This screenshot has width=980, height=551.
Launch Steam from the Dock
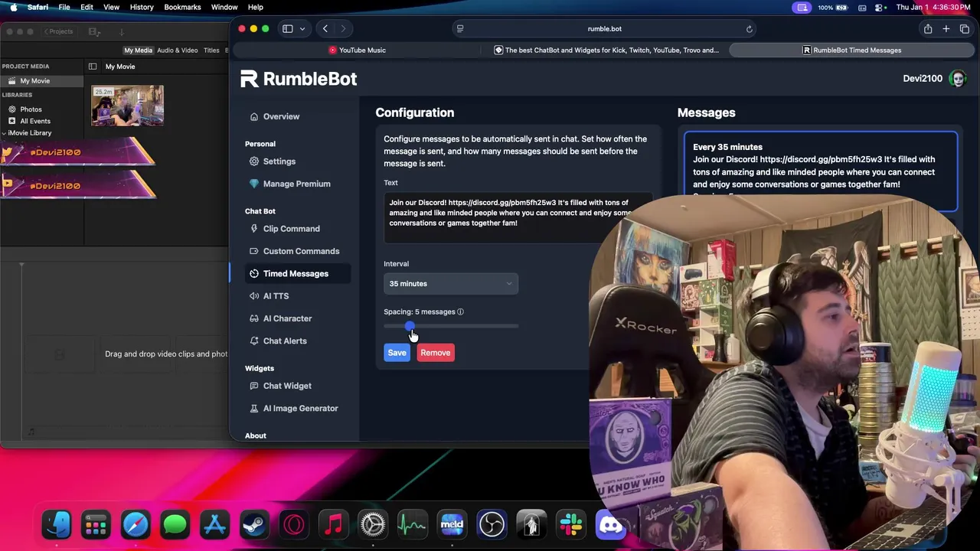pyautogui.click(x=255, y=525)
